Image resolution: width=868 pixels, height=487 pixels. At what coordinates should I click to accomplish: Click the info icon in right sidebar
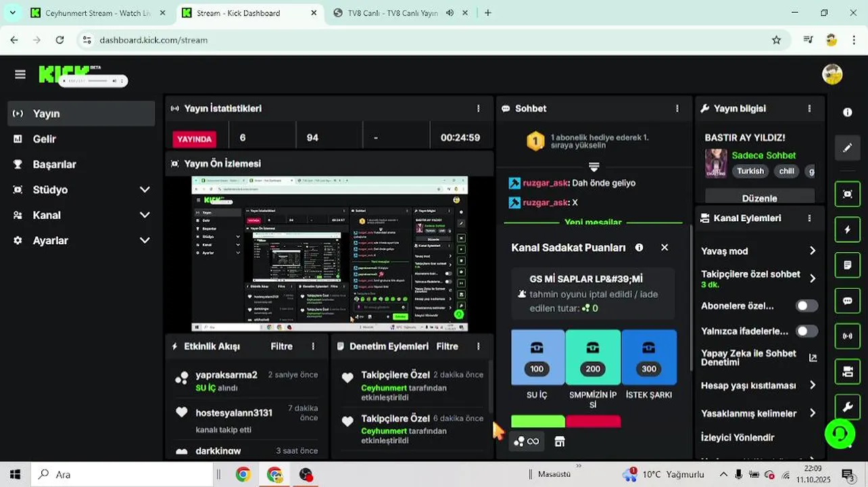pos(848,112)
